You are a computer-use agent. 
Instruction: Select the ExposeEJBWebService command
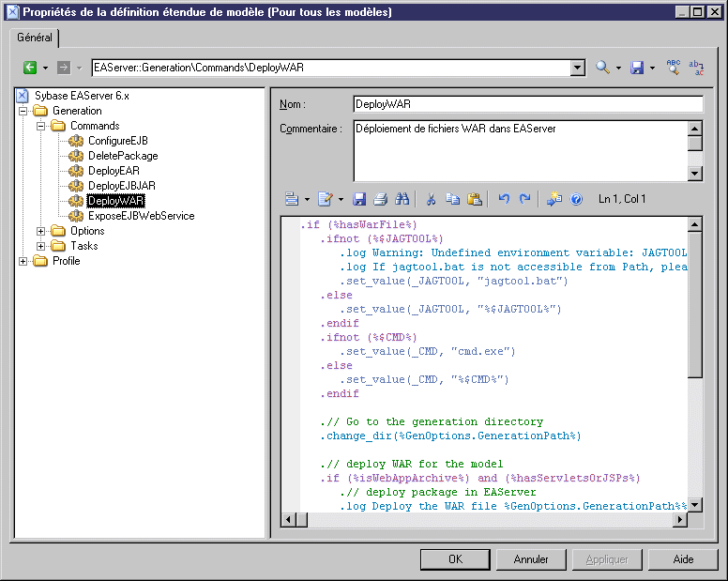click(x=141, y=216)
